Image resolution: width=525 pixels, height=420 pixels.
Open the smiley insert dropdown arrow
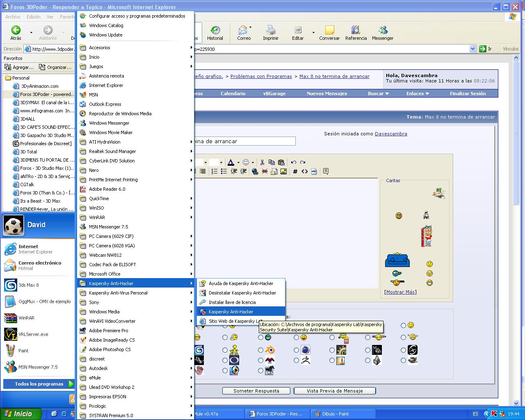253,162
